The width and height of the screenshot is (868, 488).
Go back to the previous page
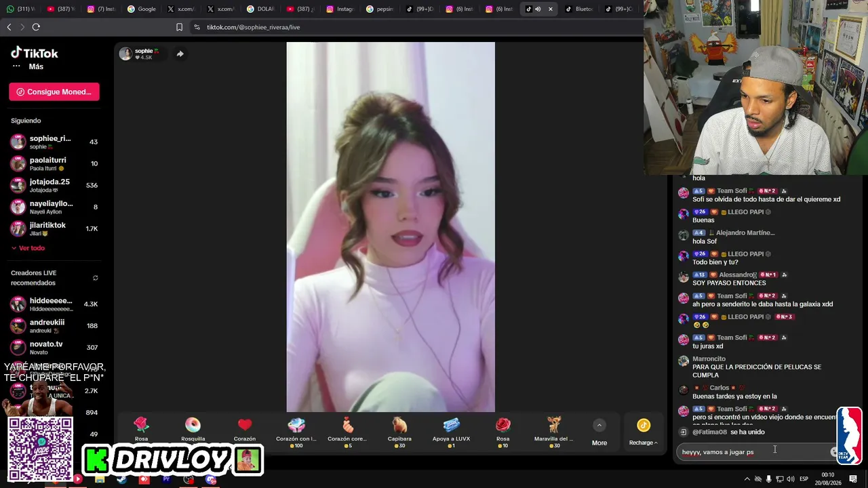(9, 27)
